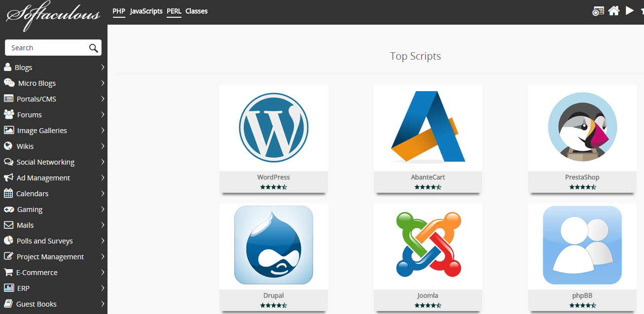Expand the Portals/CMS chevron
This screenshot has width=644, height=314.
click(103, 99)
